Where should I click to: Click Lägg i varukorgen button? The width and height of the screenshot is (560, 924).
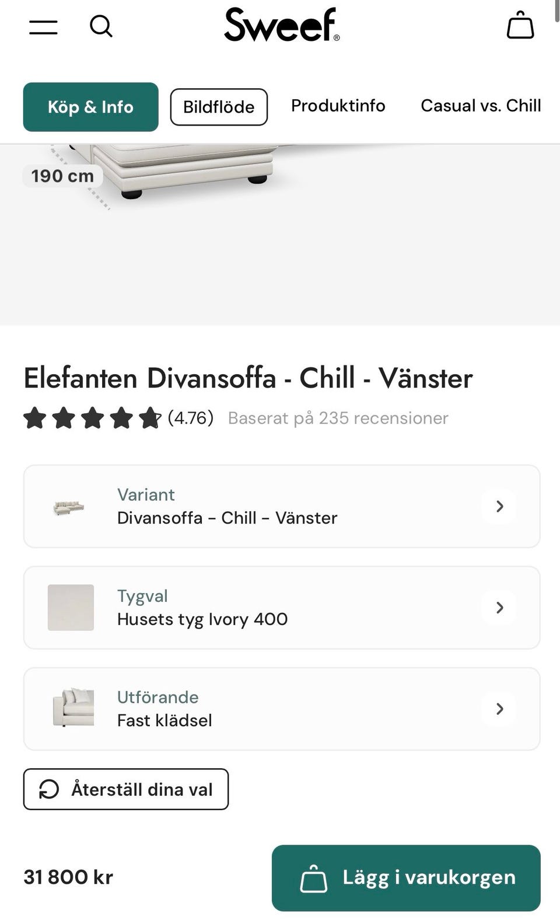[406, 877]
